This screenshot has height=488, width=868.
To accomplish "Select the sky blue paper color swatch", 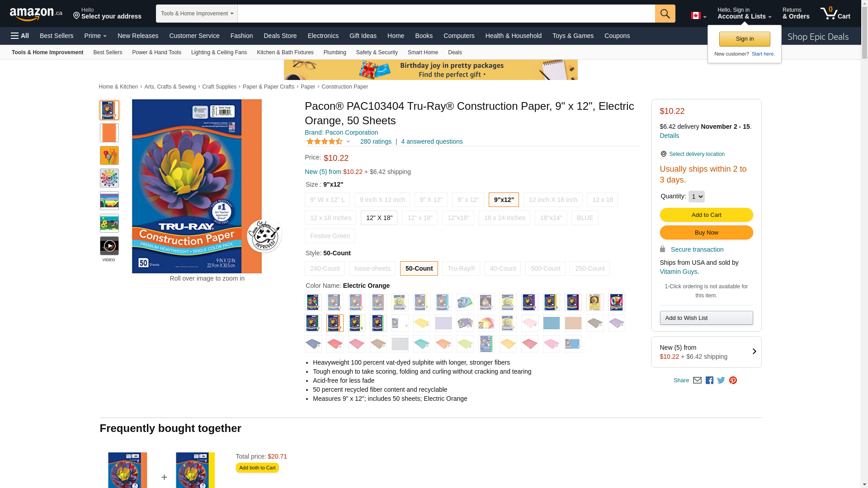I will pos(552,323).
